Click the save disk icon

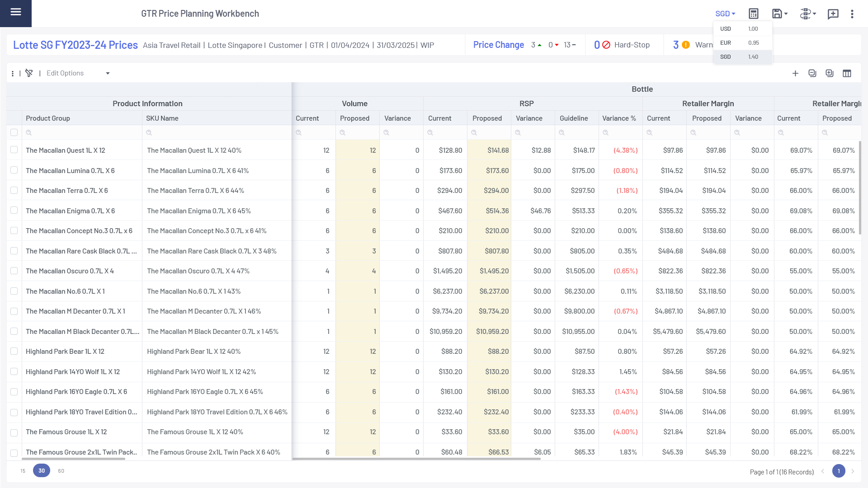[777, 14]
